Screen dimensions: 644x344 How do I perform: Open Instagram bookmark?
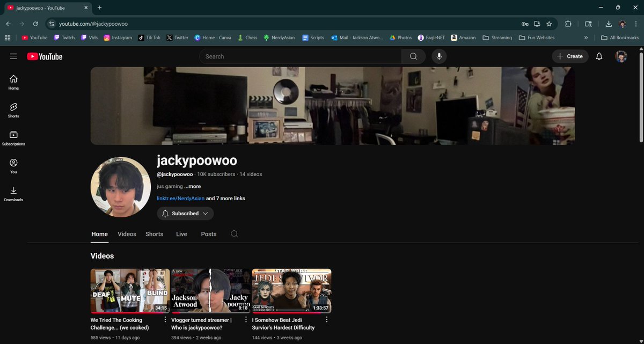118,38
